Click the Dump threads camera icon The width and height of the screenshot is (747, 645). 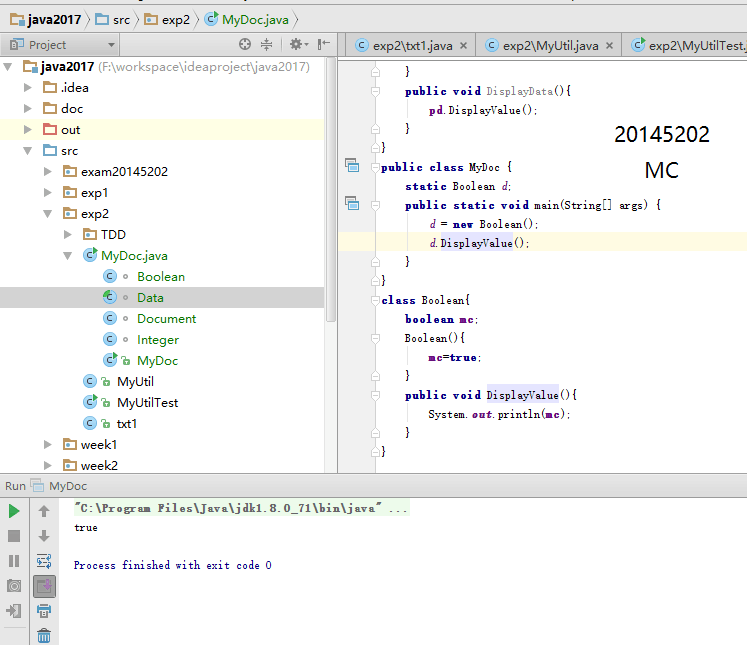coord(14,585)
